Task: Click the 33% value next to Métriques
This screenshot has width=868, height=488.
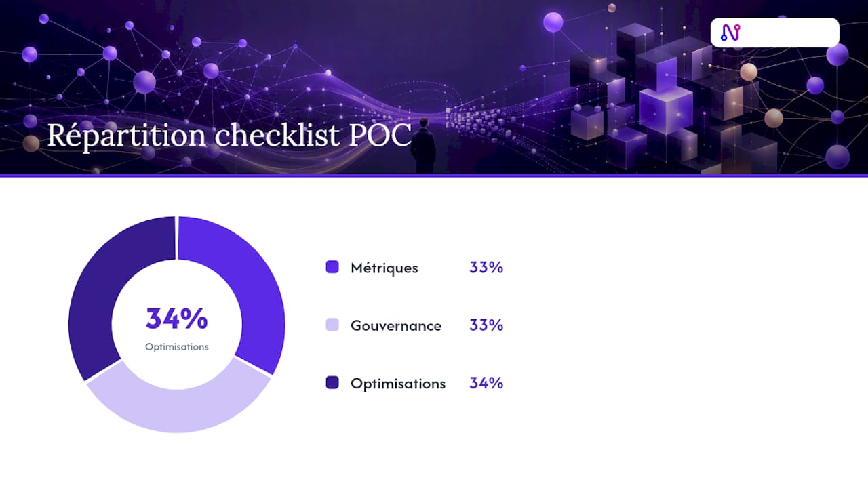Action: coord(486,267)
